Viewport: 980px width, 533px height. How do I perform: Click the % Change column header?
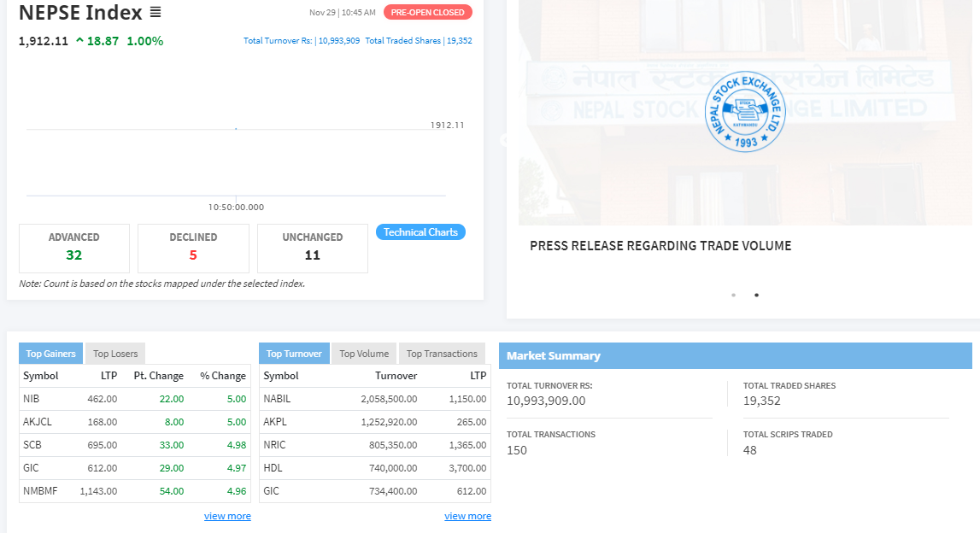[223, 376]
